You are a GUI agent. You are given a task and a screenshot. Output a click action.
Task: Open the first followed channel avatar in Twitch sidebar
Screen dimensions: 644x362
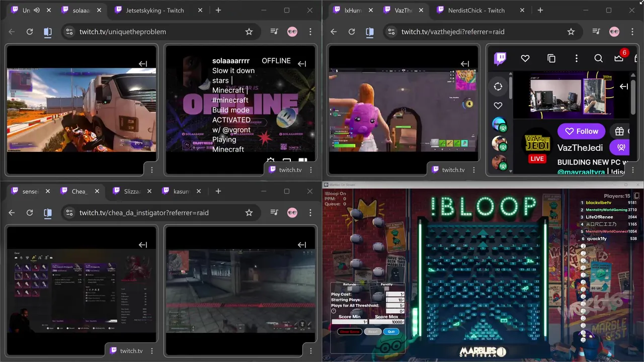click(x=499, y=124)
